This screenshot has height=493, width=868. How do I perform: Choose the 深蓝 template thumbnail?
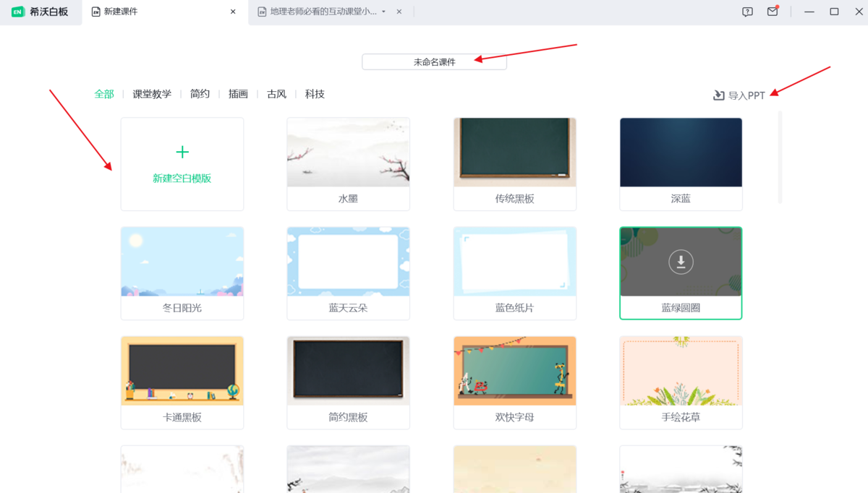pos(681,153)
